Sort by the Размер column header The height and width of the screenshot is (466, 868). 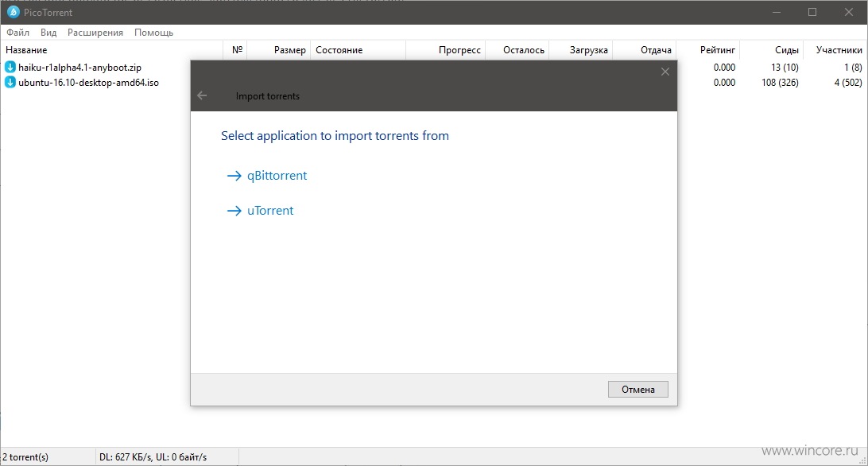pos(278,50)
